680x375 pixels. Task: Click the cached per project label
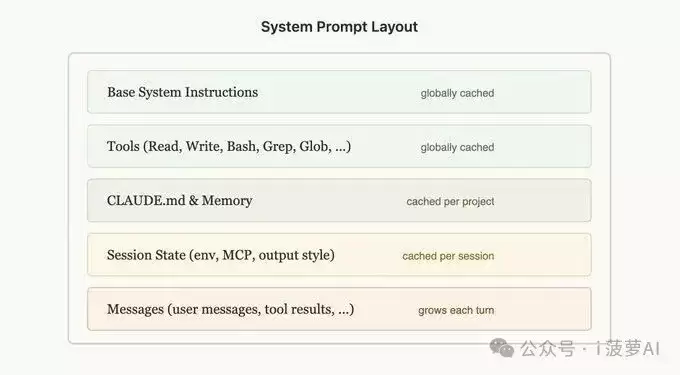[450, 202]
